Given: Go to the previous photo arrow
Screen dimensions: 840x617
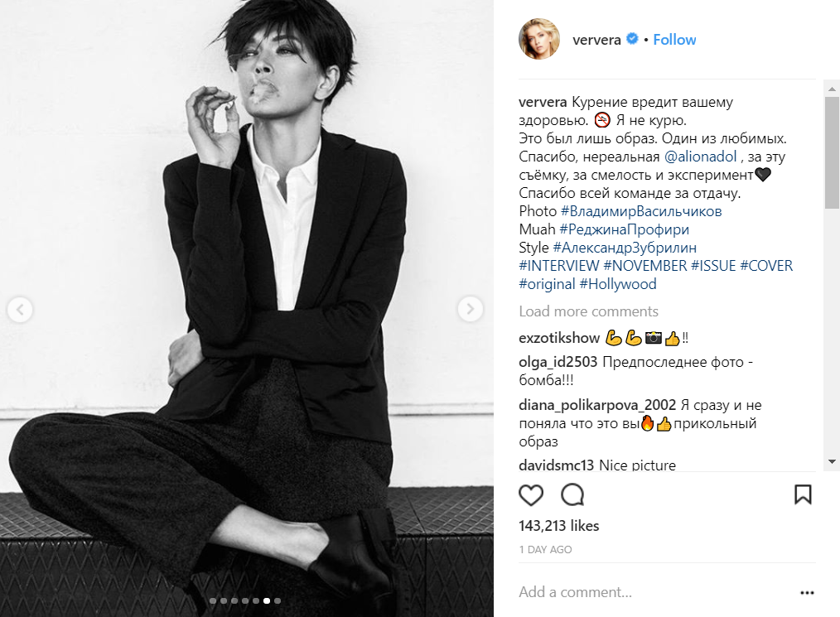Looking at the screenshot, I should click(x=20, y=310).
